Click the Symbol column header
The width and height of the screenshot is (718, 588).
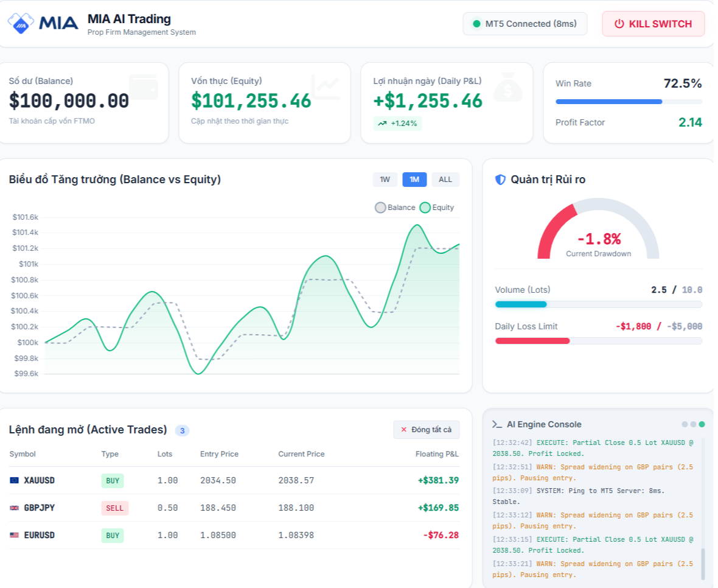[23, 454]
